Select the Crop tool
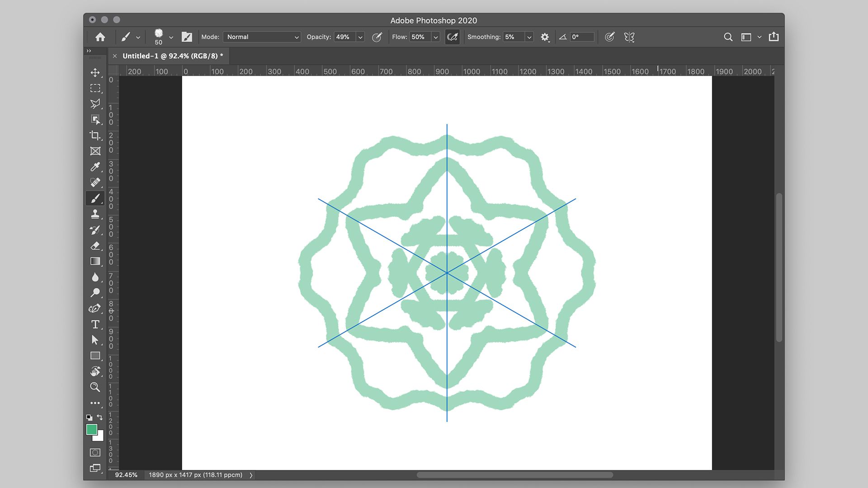This screenshot has width=868, height=488. 95,135
